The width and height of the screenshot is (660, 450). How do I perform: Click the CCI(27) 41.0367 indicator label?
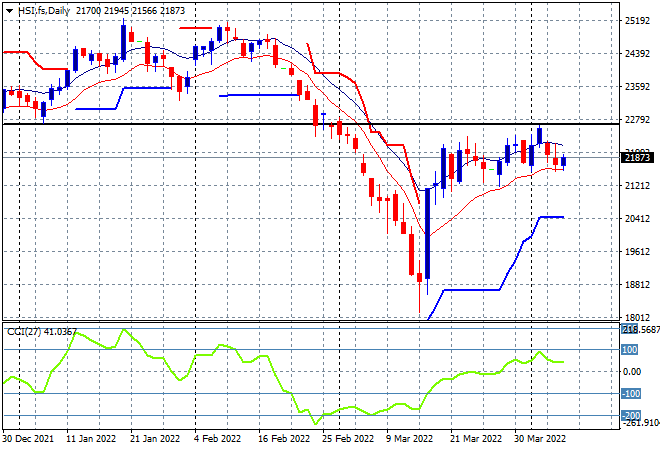tap(42, 332)
